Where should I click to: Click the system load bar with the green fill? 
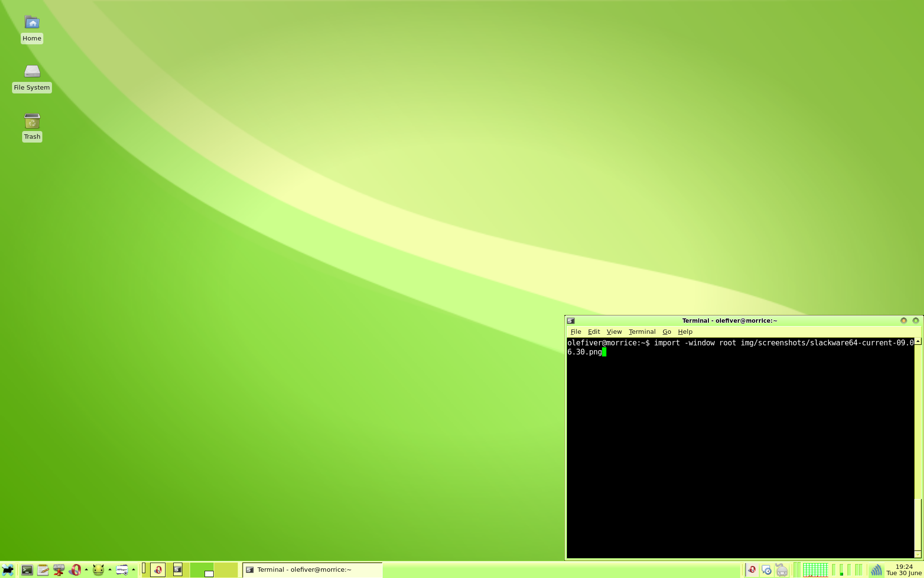point(841,570)
